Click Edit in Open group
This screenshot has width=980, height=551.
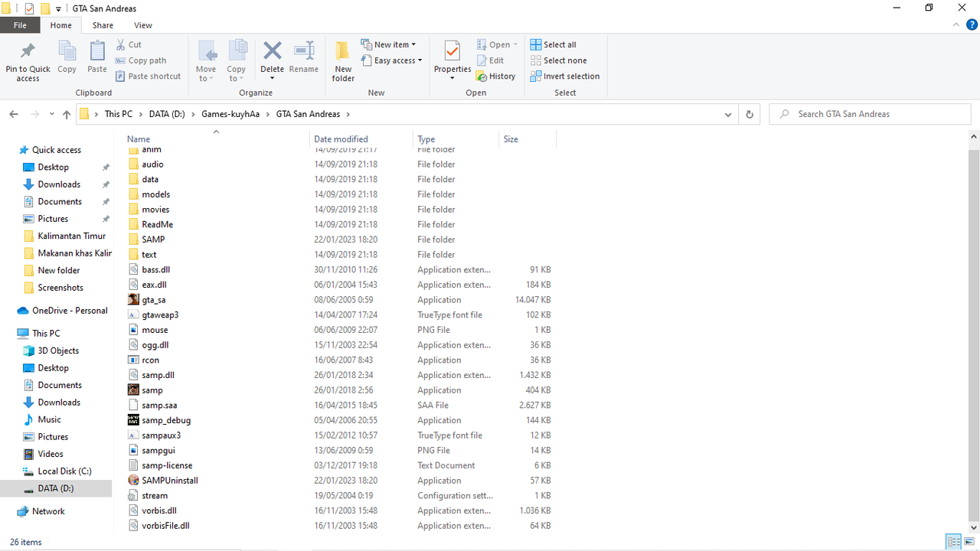click(490, 60)
